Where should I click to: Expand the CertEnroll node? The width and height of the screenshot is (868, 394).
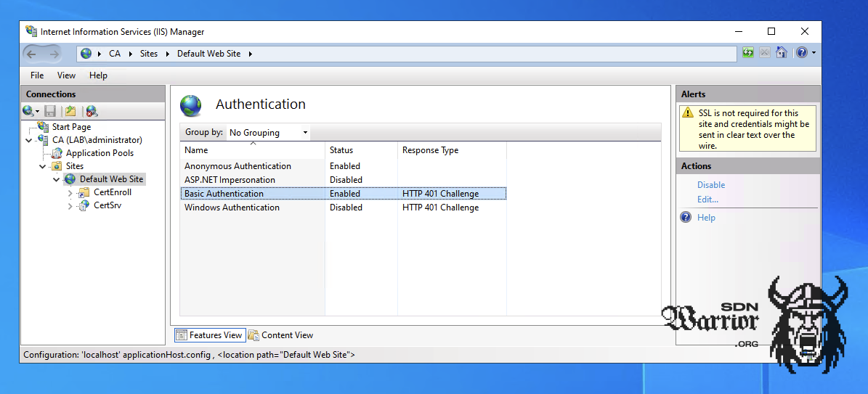pyautogui.click(x=70, y=193)
